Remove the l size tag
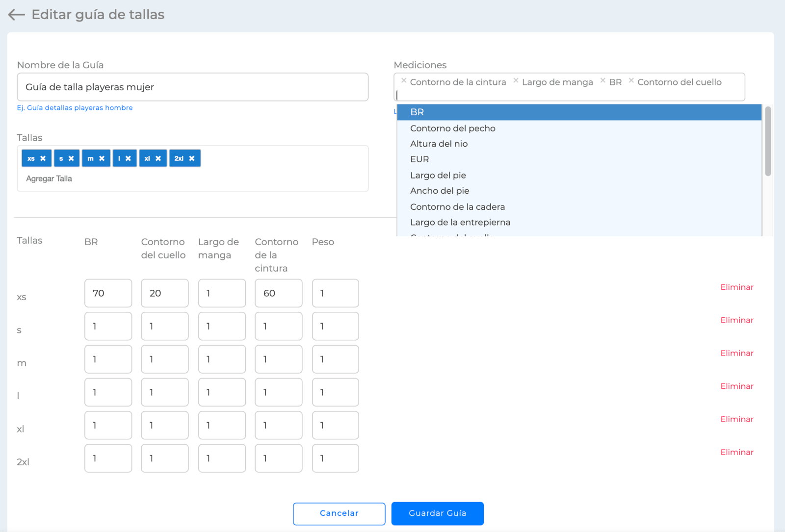Viewport: 785px width, 532px height. click(128, 158)
